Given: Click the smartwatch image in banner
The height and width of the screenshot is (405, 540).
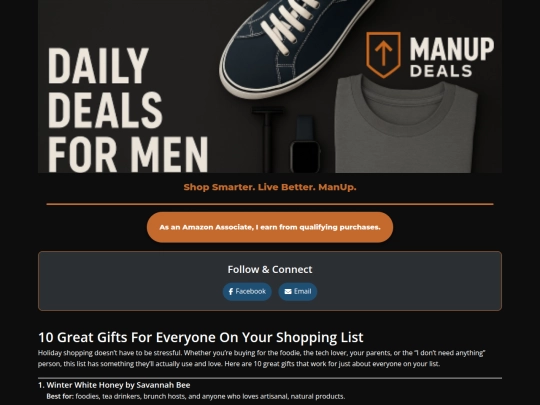Looking at the screenshot, I should [x=305, y=145].
